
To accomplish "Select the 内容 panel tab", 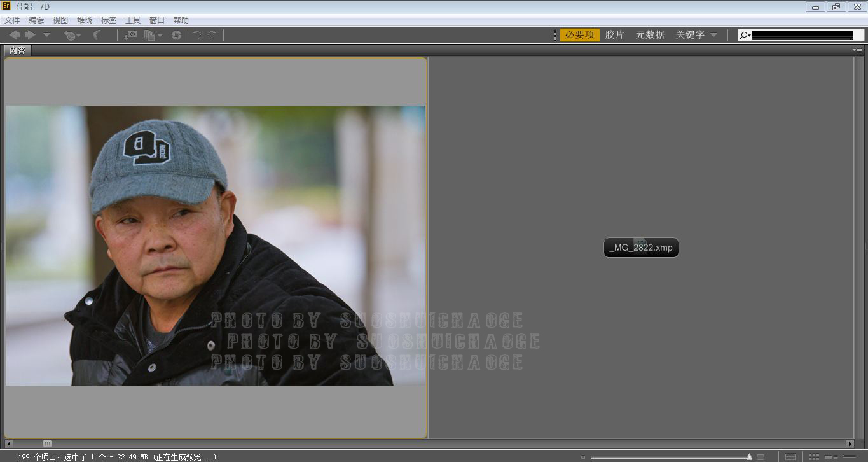I will click(x=18, y=50).
